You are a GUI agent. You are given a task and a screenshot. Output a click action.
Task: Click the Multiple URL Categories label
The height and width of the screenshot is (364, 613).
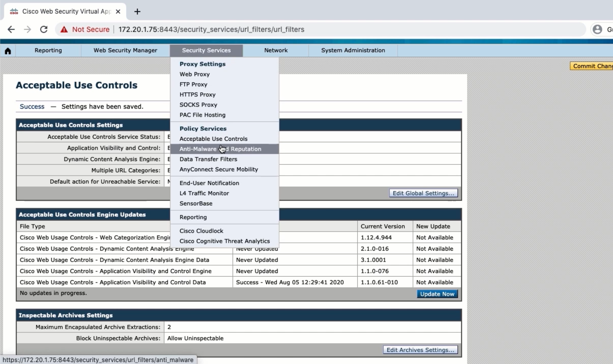tap(126, 170)
